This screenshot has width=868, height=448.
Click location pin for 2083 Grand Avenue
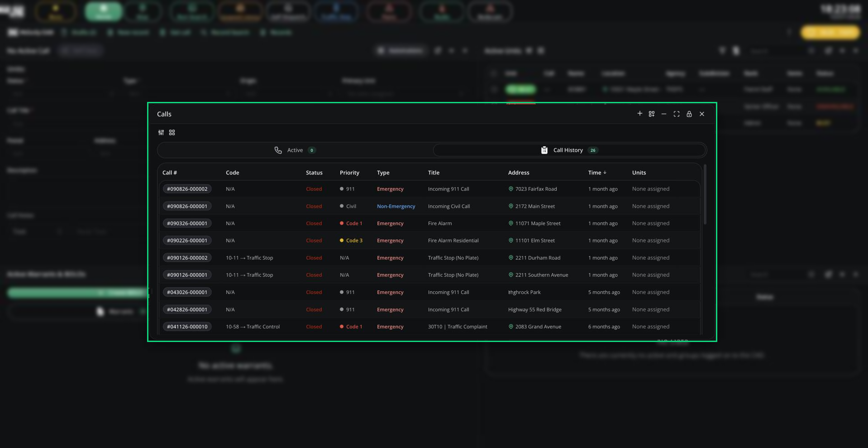(x=511, y=327)
